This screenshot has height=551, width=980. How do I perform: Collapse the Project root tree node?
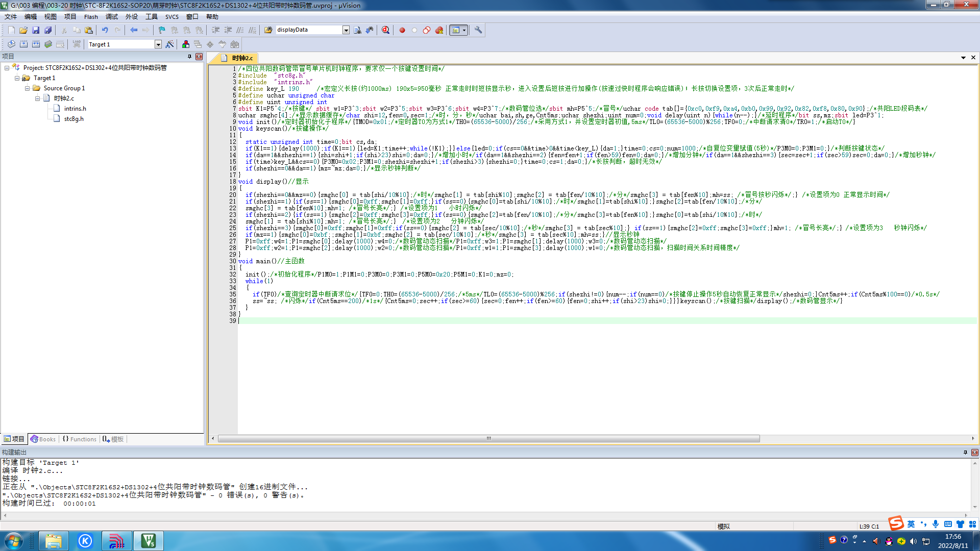tap(7, 68)
